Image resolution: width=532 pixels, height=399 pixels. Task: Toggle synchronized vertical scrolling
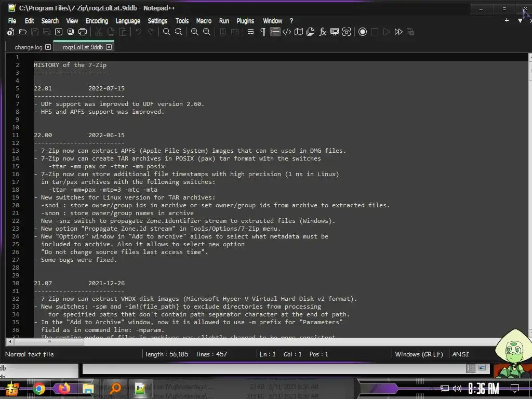click(x=222, y=32)
